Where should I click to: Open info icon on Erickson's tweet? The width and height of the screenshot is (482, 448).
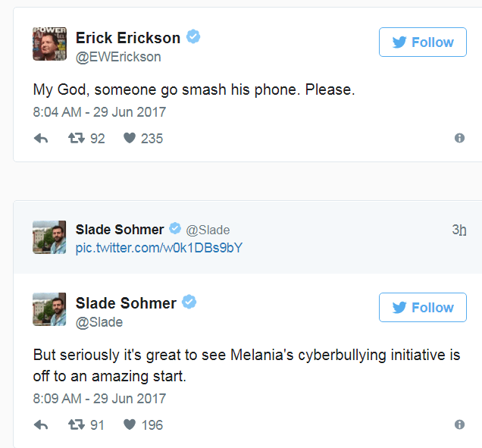pos(459,138)
